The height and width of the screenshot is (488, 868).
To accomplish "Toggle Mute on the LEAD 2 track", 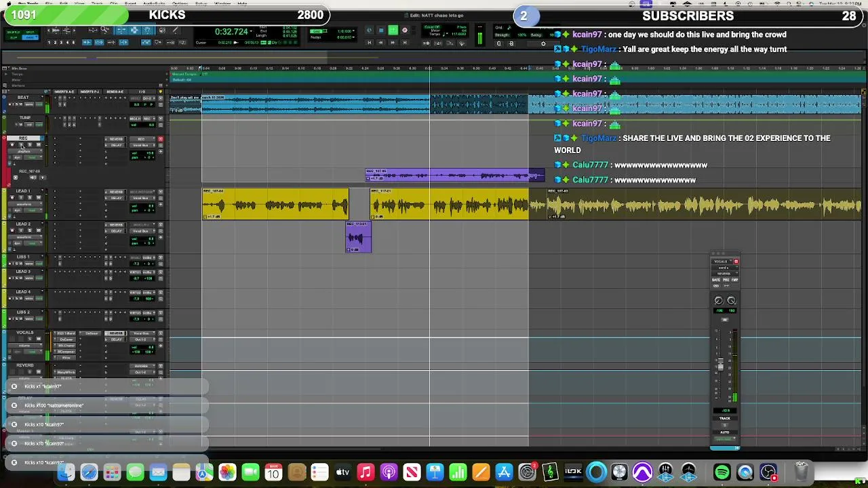I will coord(39,230).
